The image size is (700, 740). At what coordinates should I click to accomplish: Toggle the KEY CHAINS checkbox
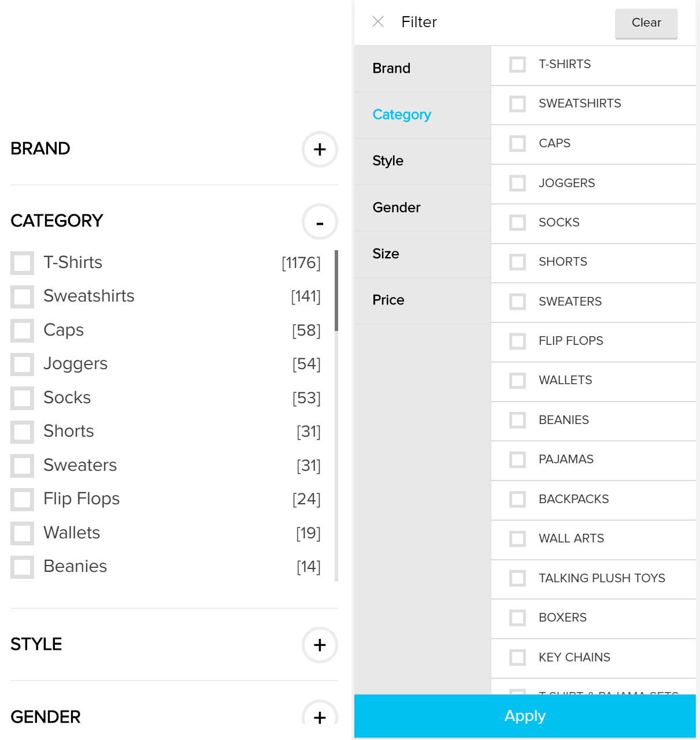[517, 657]
